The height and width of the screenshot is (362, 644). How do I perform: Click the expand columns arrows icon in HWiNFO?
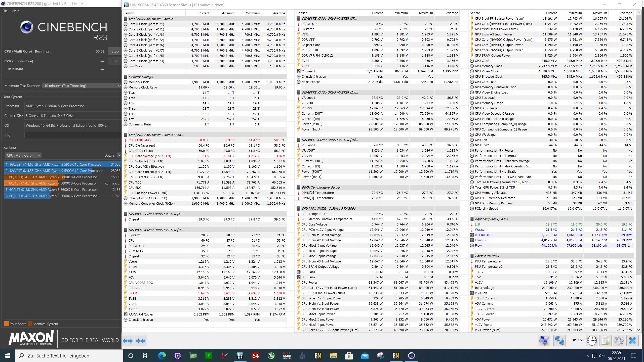(128, 341)
